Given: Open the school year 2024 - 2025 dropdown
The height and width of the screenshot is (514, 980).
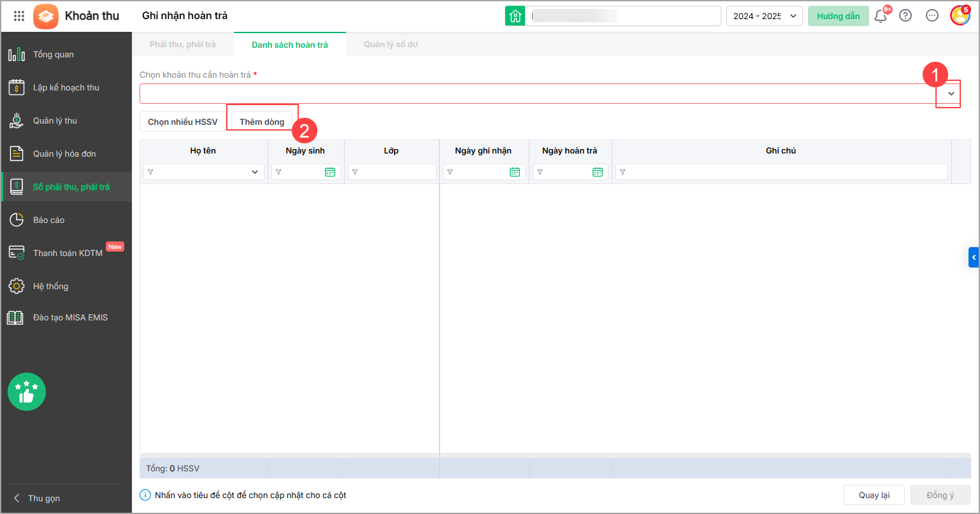Looking at the screenshot, I should click(765, 16).
